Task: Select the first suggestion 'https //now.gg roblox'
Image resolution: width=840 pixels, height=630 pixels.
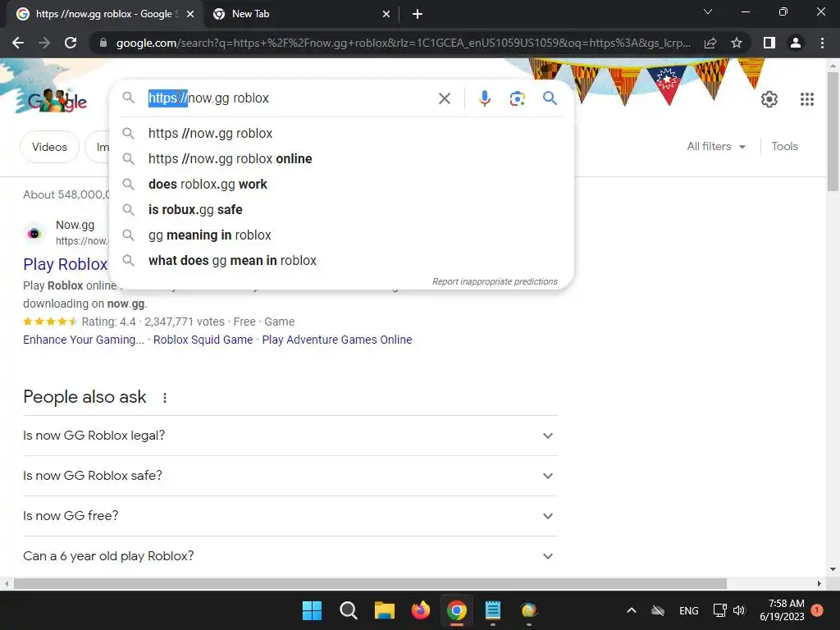Action: click(x=342, y=134)
